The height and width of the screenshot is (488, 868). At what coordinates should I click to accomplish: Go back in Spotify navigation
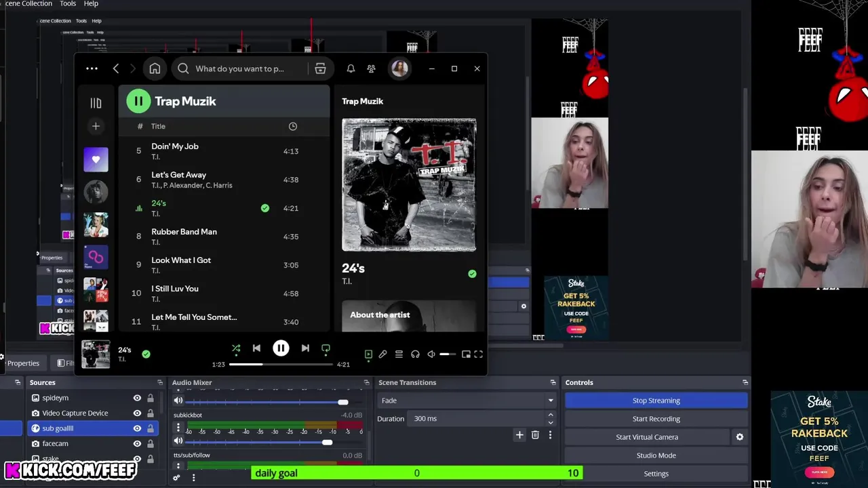(x=116, y=68)
